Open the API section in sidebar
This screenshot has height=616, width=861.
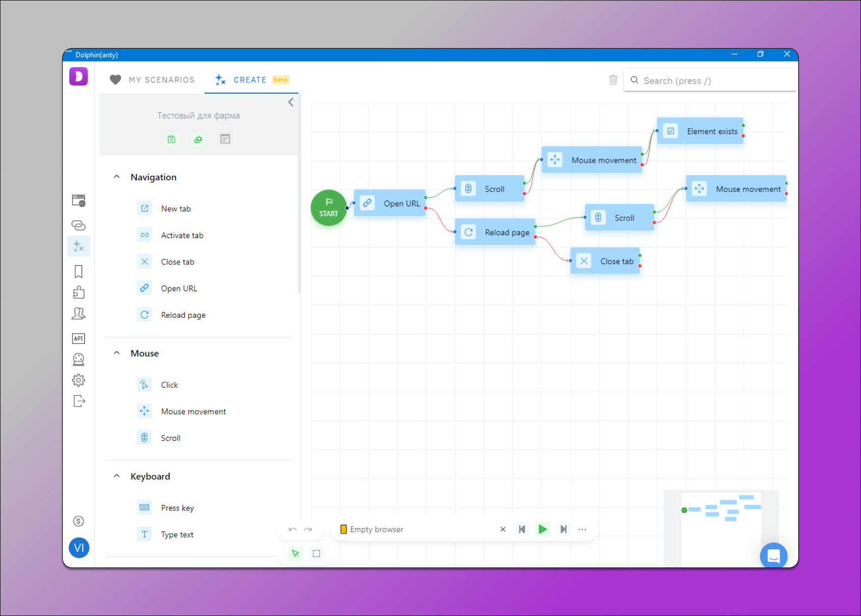click(78, 338)
